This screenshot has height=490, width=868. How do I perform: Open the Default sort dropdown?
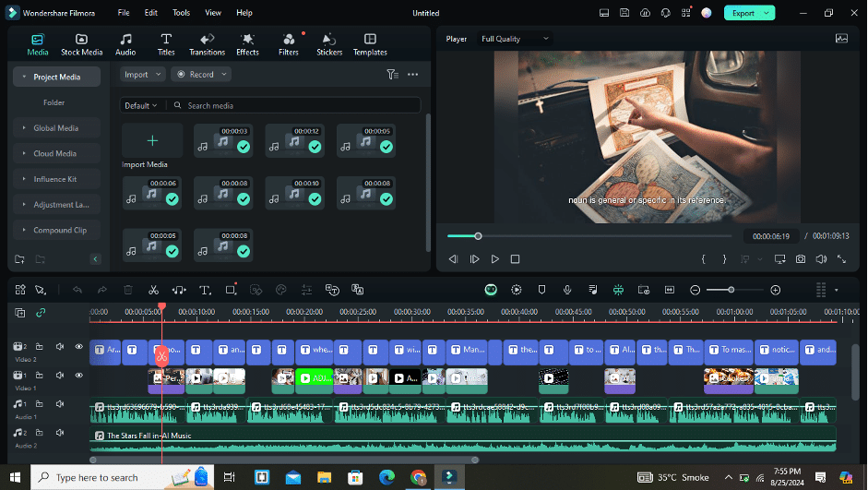coord(141,105)
